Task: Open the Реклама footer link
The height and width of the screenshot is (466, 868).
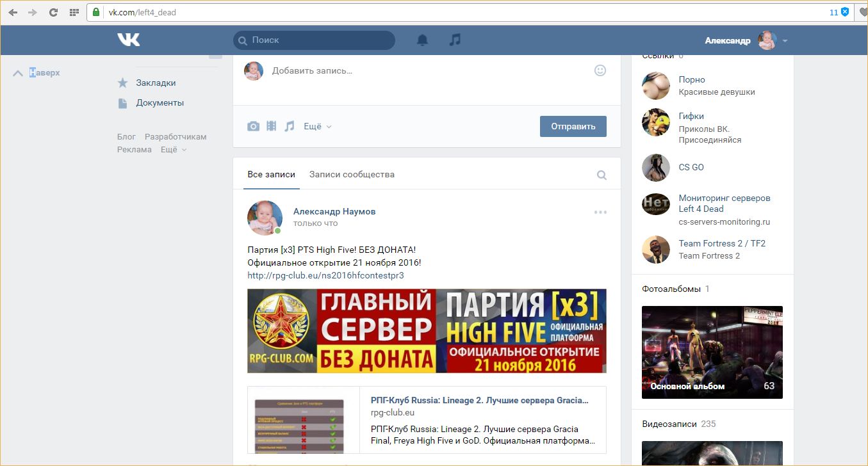Action: tap(135, 150)
